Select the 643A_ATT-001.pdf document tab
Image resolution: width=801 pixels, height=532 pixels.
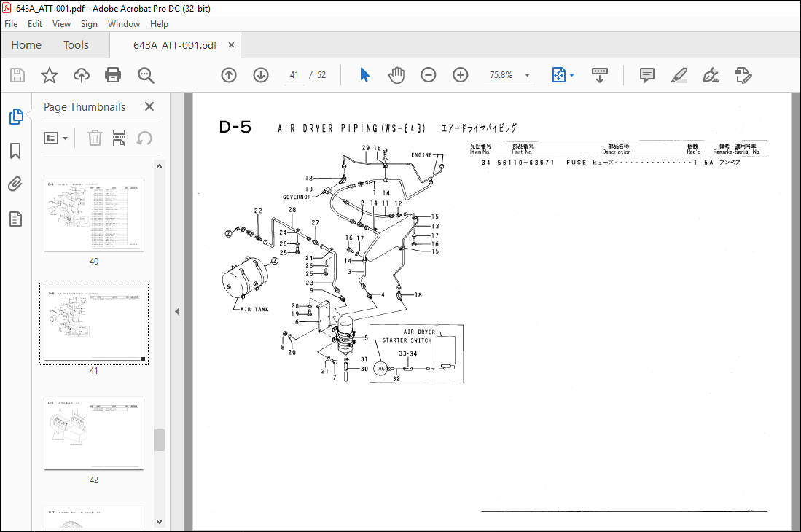(175, 45)
